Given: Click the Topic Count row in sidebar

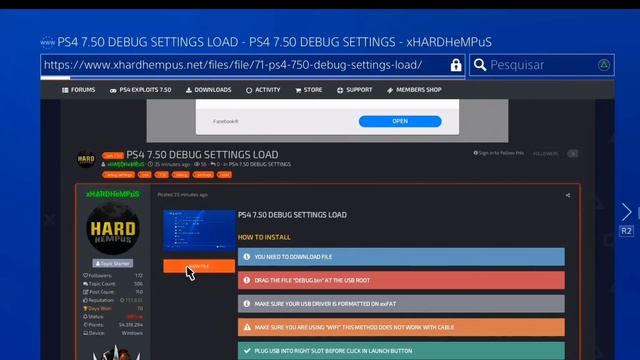Looking at the screenshot, I should (113, 284).
